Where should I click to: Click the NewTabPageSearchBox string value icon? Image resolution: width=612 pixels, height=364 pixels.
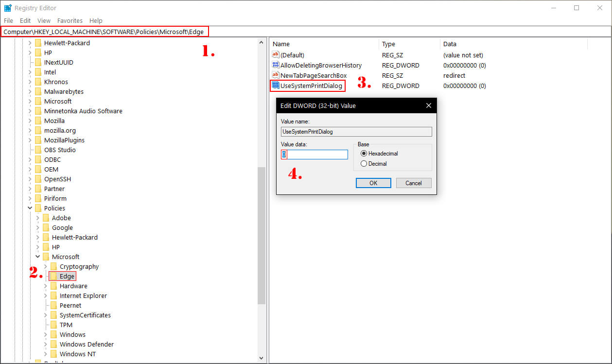point(276,75)
